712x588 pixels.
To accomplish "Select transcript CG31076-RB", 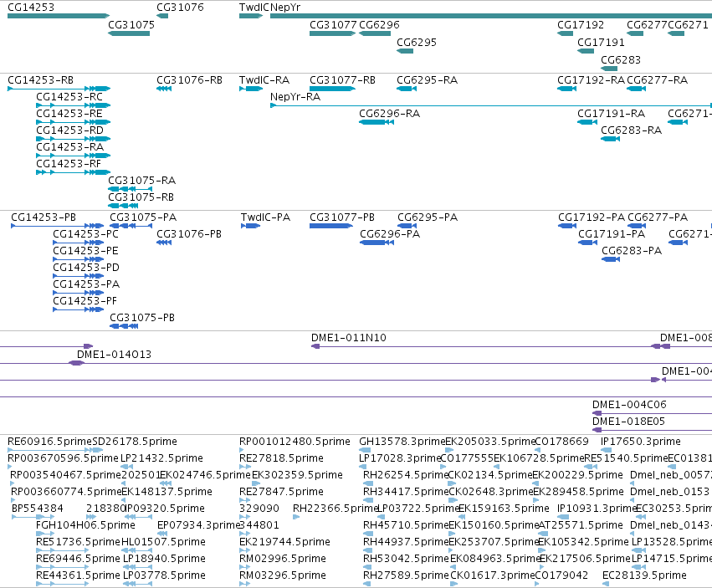I will tap(164, 89).
